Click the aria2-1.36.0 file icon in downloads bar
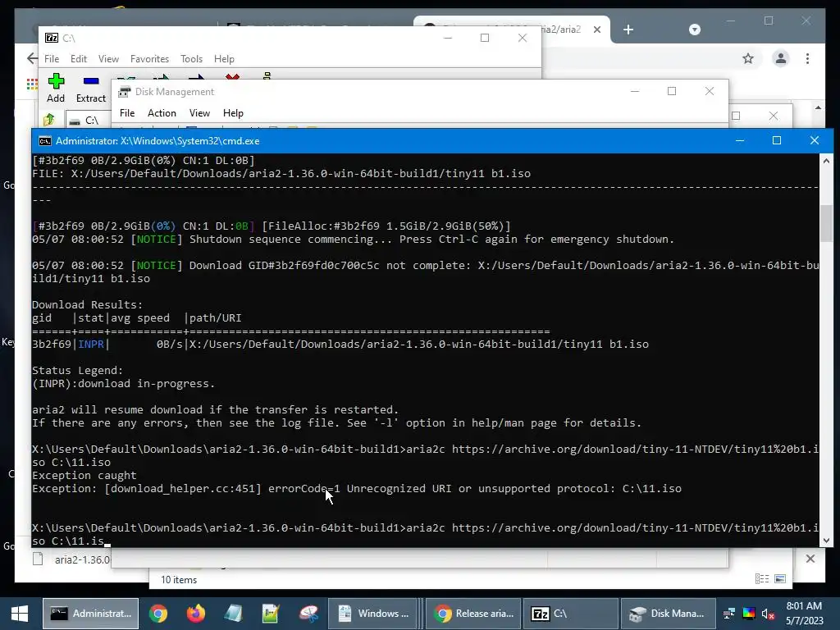Viewport: 840px width, 630px height. (38, 559)
